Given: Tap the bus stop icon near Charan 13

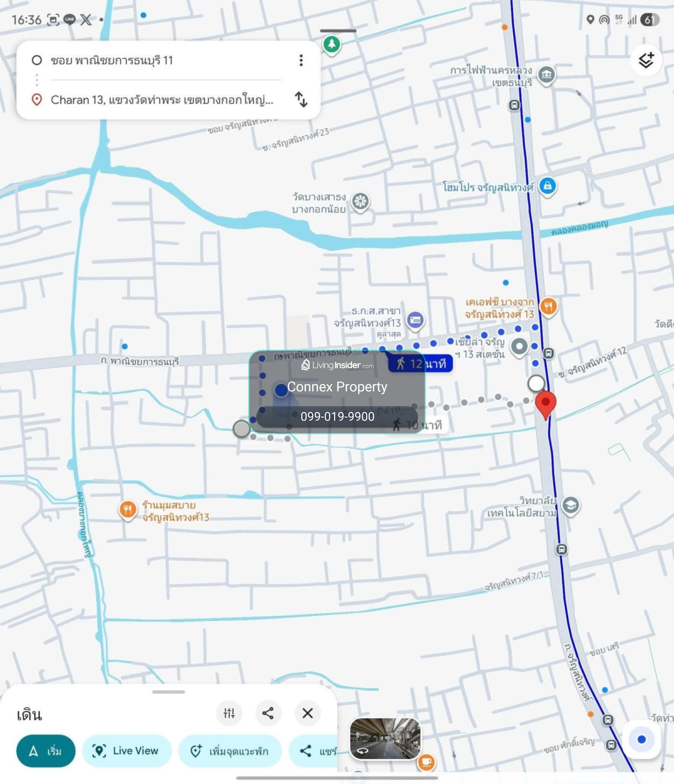Looking at the screenshot, I should click(x=548, y=353).
